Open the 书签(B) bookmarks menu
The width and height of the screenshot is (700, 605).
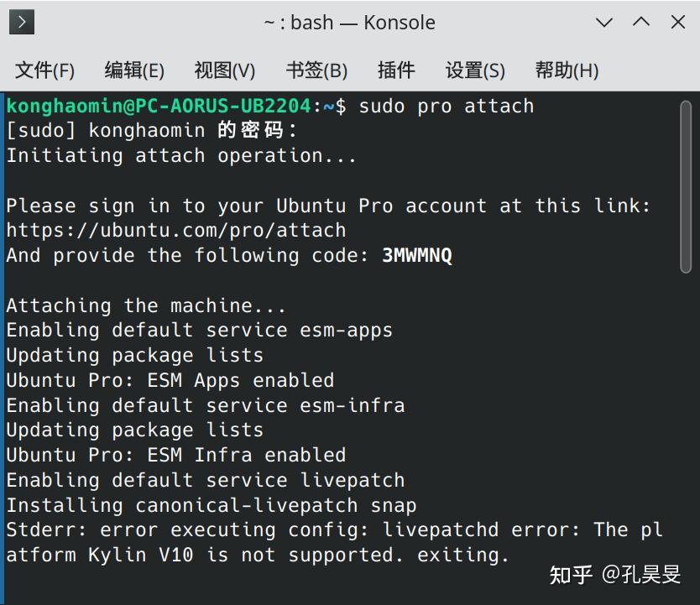click(x=316, y=70)
